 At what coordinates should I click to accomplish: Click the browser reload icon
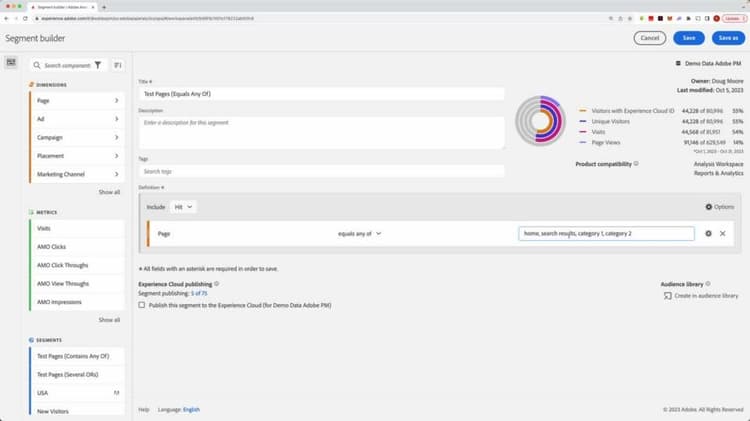click(x=25, y=18)
